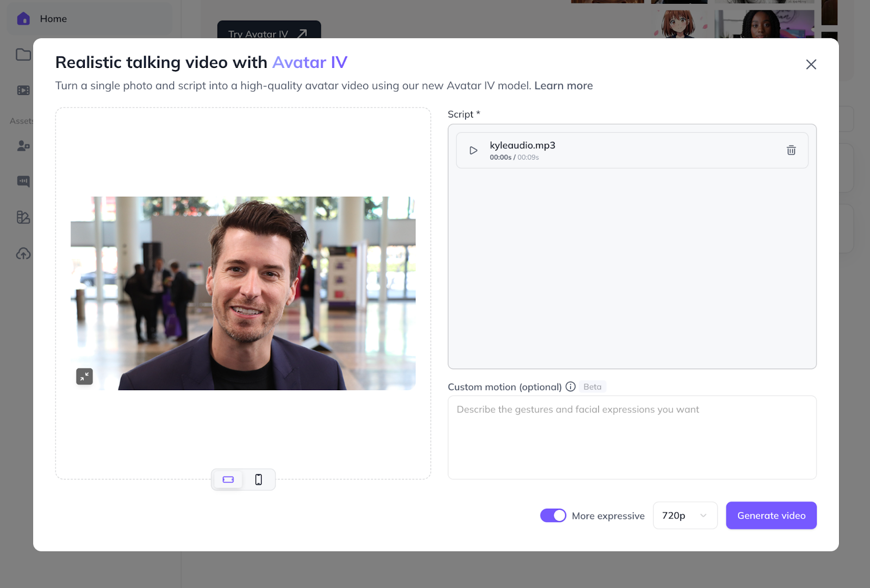Click the cloud Upload icon in sidebar
This screenshot has width=870, height=588.
tap(23, 254)
